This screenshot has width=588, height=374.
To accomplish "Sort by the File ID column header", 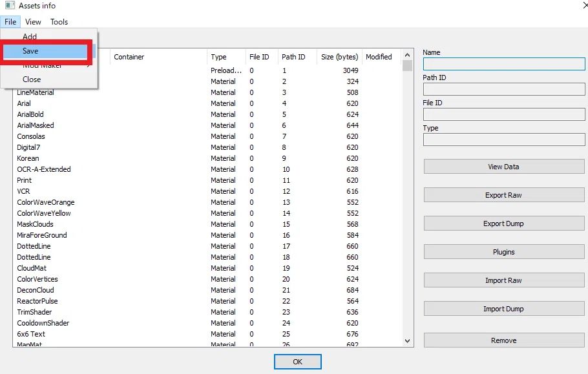I will click(x=262, y=57).
